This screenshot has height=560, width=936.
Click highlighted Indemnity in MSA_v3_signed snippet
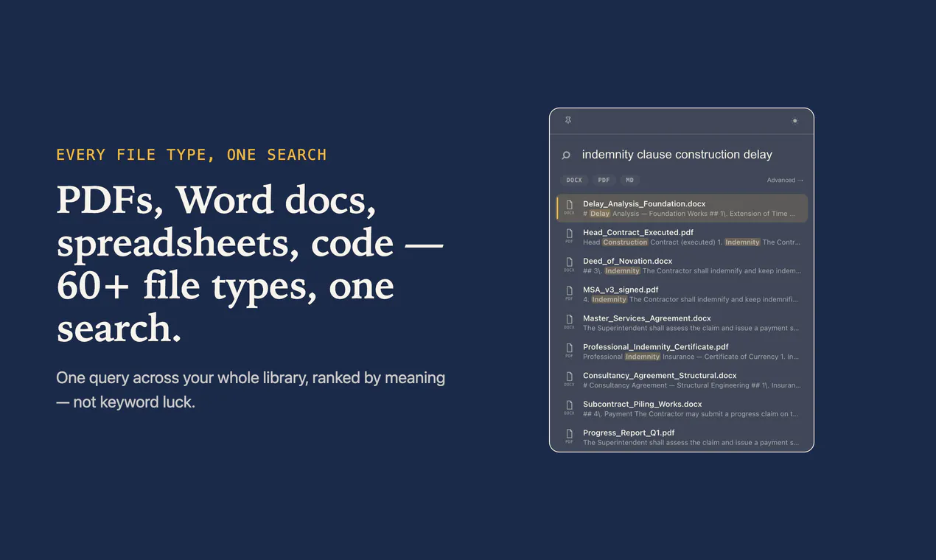pos(610,299)
